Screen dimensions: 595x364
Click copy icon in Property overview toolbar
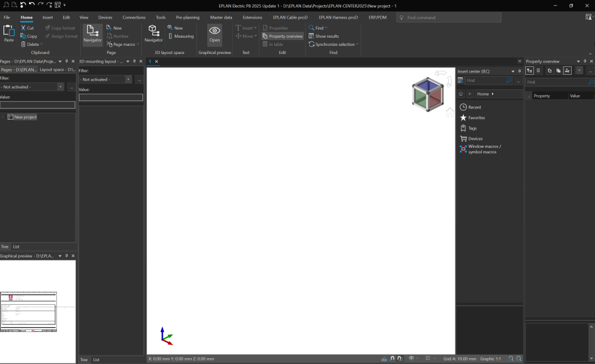click(550, 70)
